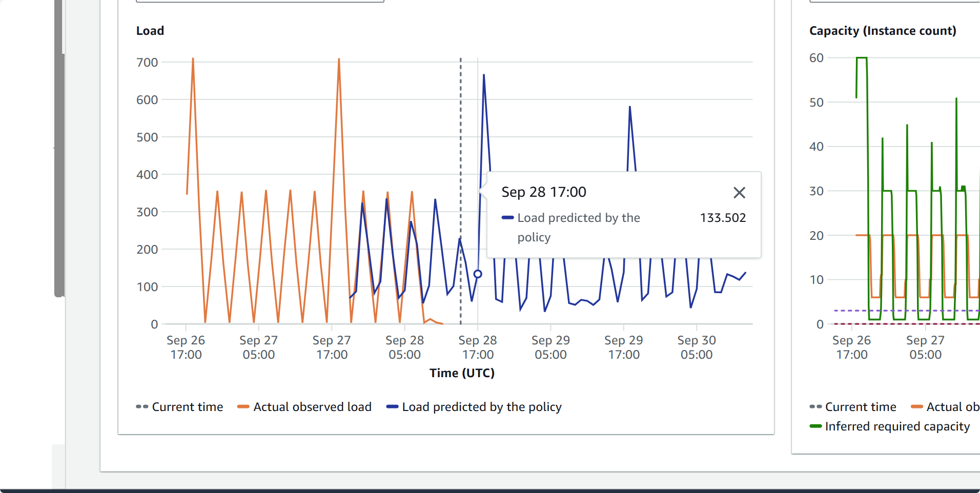Screen dimensions: 980x493
Task: Close the Sep 28 17:00 tooltip
Action: pyautogui.click(x=739, y=193)
